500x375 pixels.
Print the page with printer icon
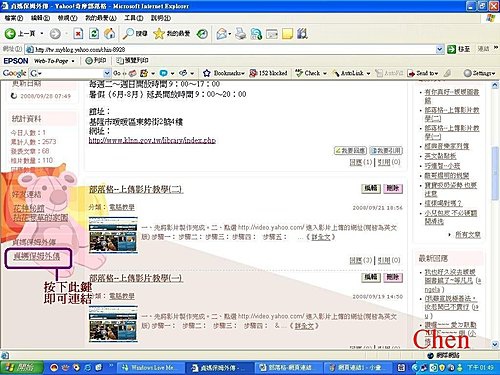240,33
